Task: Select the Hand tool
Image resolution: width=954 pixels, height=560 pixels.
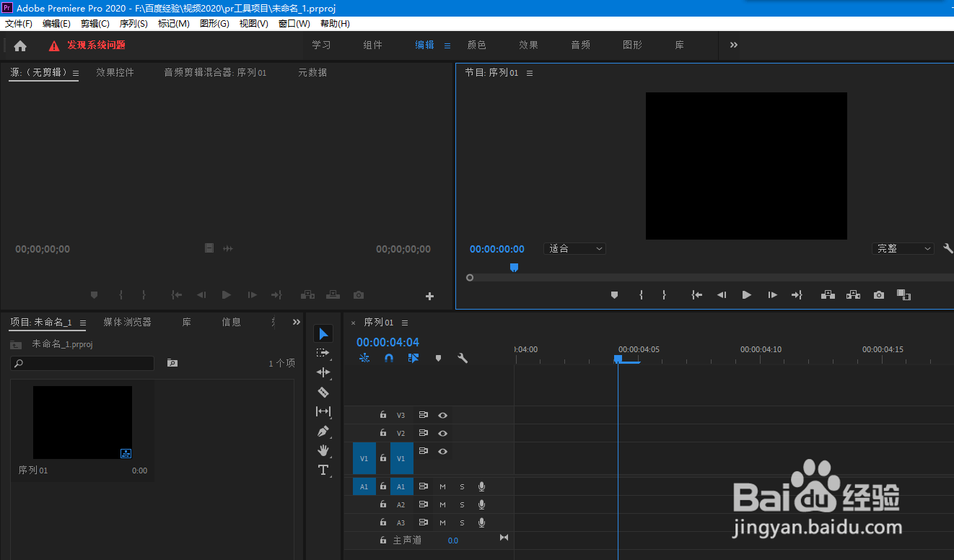Action: coord(323,450)
